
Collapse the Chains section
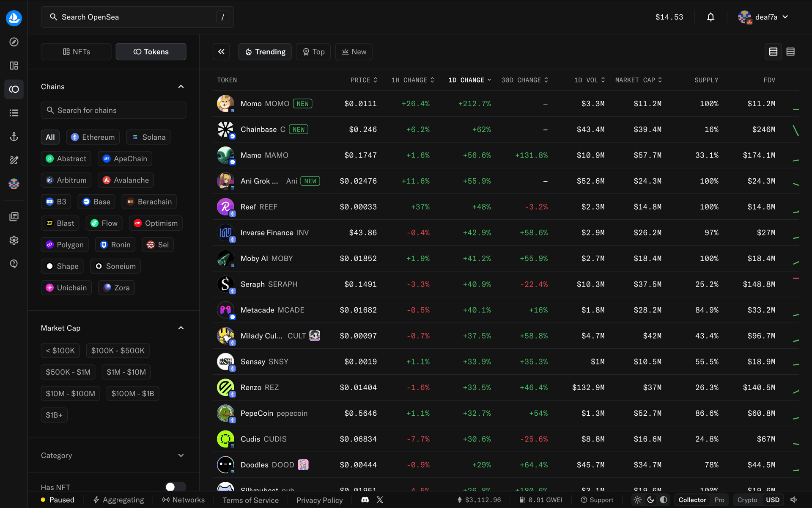181,86
